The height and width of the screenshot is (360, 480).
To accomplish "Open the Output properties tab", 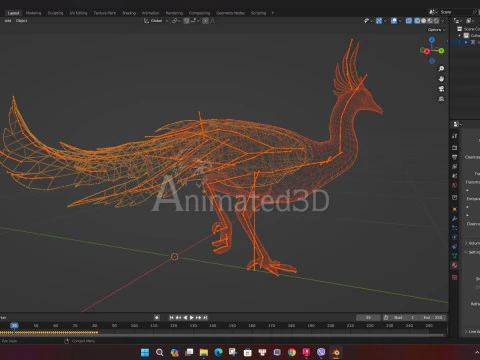I will coord(454,157).
